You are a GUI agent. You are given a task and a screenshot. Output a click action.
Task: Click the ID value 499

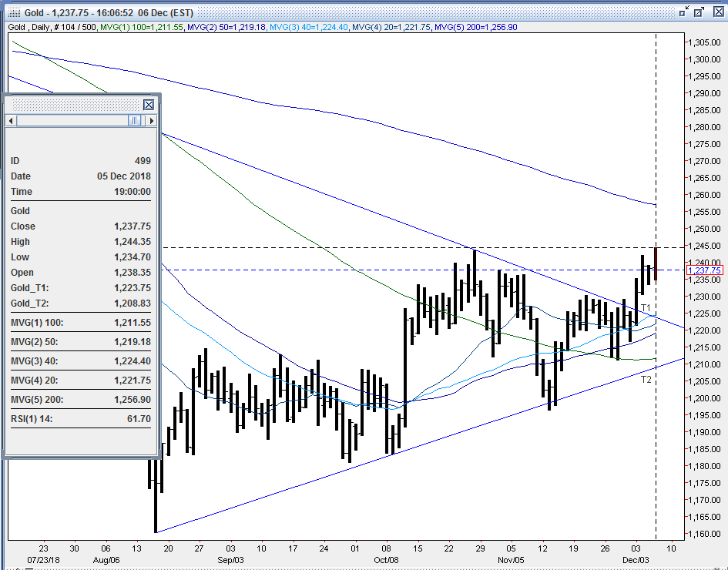[x=143, y=161]
